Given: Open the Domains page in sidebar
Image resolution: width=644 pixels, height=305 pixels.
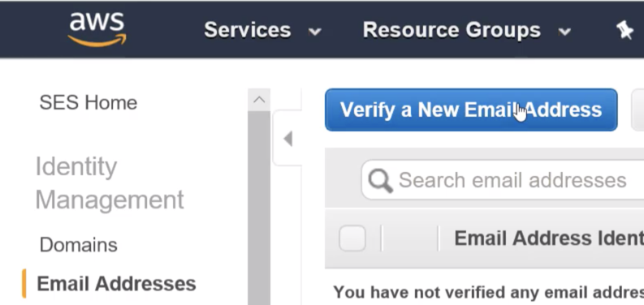Looking at the screenshot, I should (x=79, y=245).
